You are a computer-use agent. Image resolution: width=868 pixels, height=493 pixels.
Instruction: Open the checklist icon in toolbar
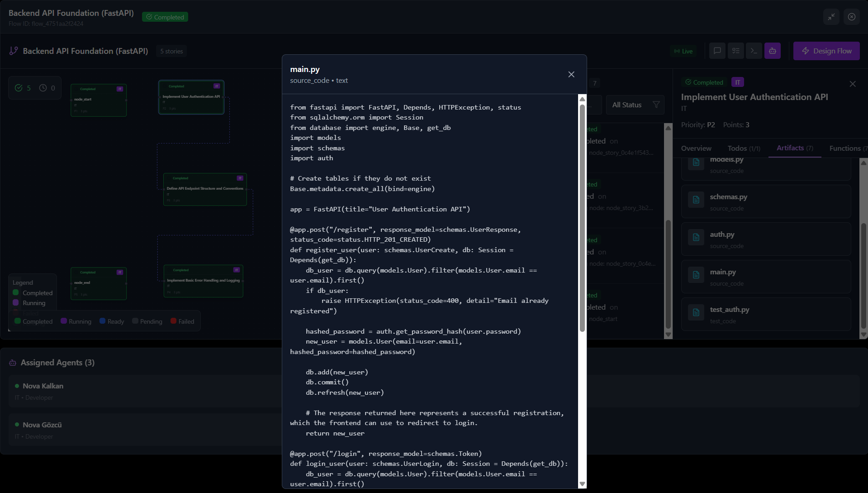point(736,51)
